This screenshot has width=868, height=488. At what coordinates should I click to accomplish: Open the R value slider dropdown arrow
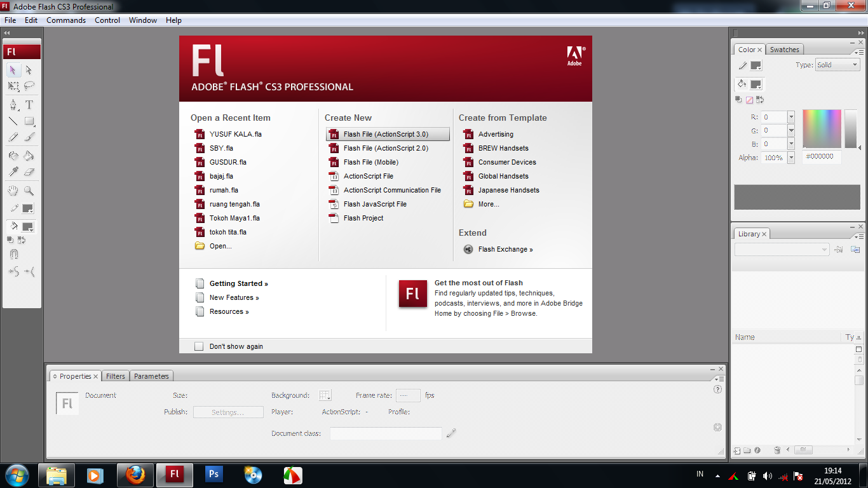click(791, 117)
